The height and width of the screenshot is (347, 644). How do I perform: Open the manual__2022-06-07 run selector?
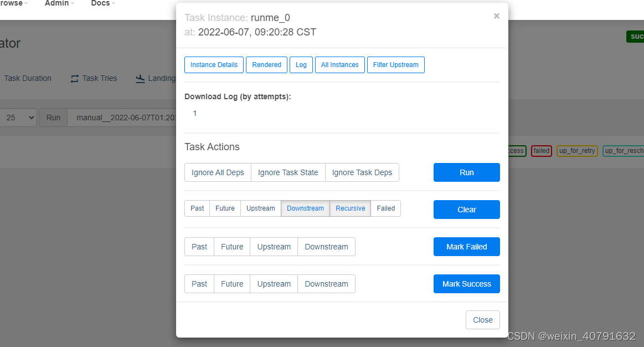pyautogui.click(x=122, y=118)
